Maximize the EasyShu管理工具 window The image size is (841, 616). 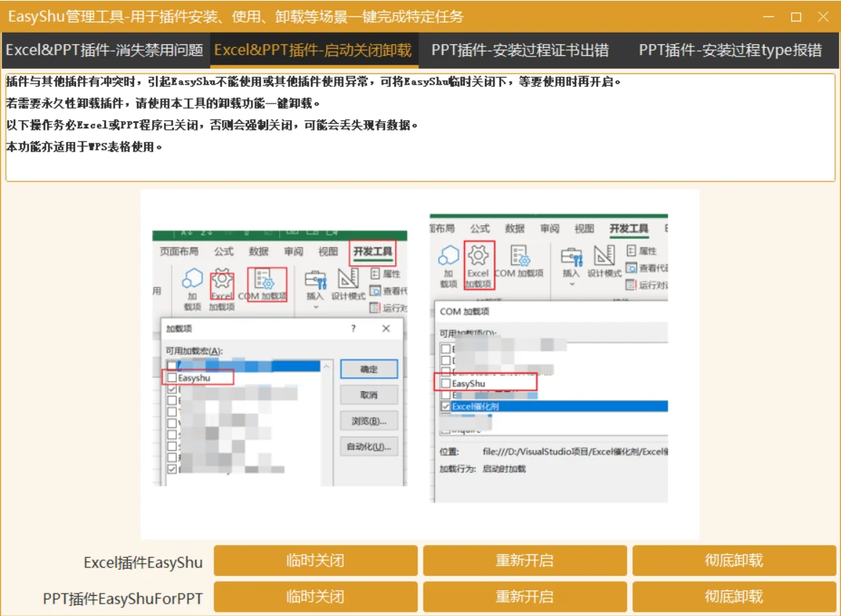[x=796, y=17]
